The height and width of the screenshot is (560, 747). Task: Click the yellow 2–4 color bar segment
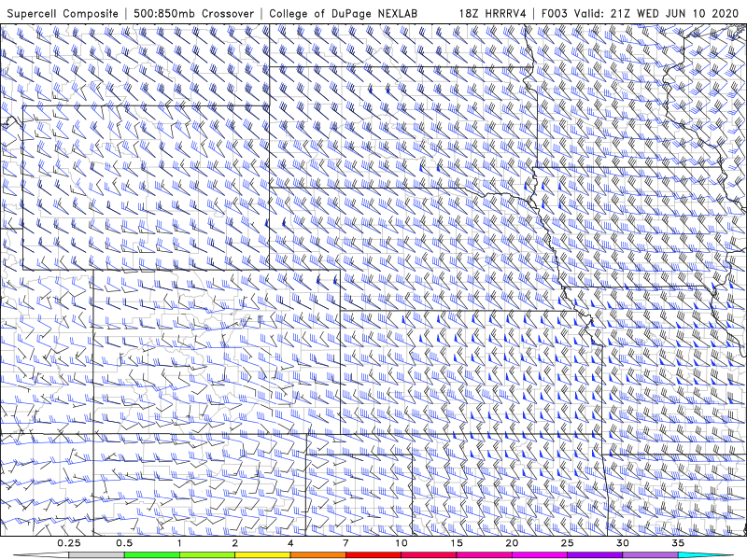coord(262,555)
